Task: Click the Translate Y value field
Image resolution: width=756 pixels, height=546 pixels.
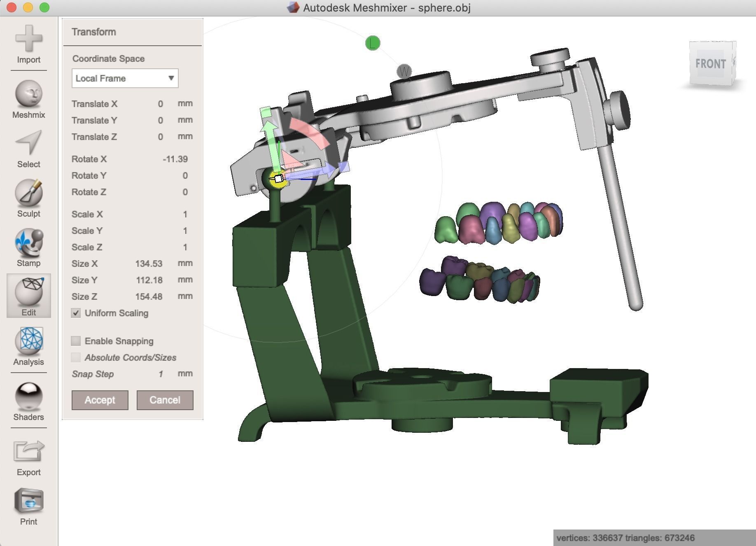Action: pos(160,120)
